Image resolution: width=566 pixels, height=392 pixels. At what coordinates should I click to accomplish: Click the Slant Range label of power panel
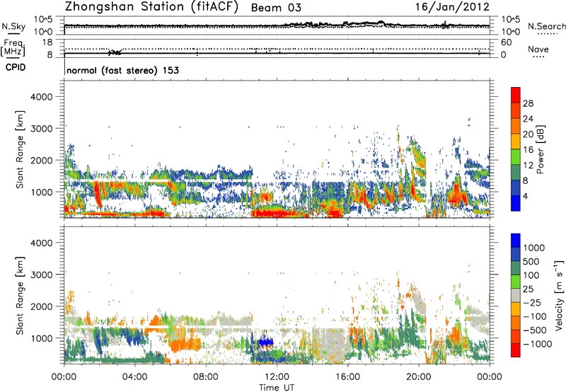[x=20, y=149]
